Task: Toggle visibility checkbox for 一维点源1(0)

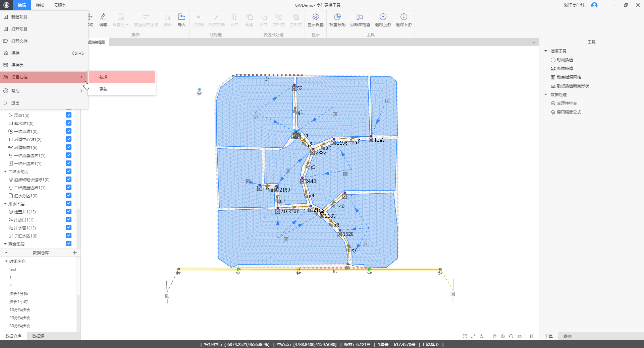Action: click(x=69, y=131)
